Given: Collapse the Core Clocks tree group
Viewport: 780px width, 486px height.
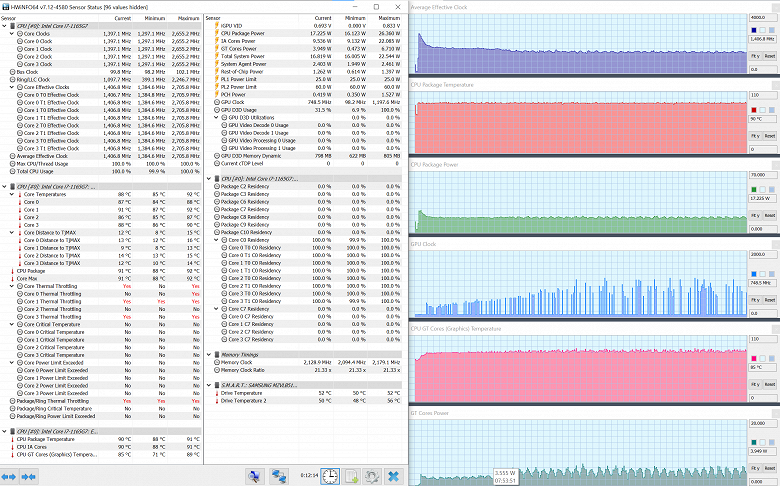Looking at the screenshot, I should [x=10, y=33].
